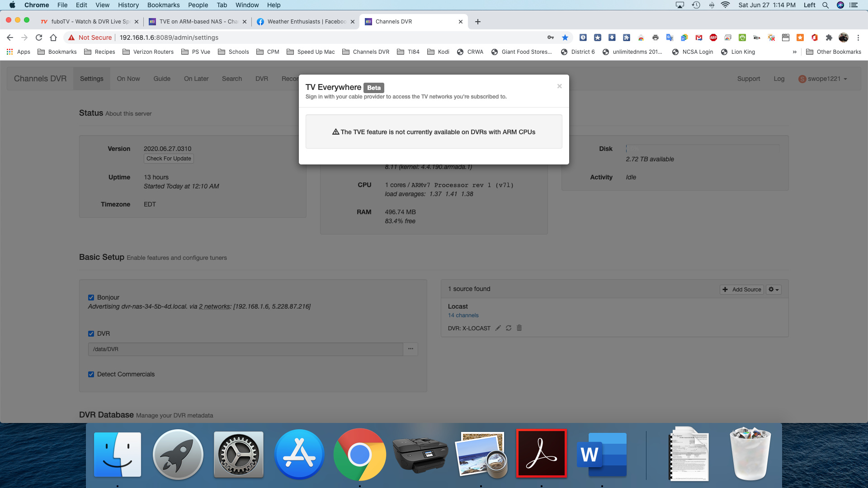The height and width of the screenshot is (488, 868).
Task: Expand the swope1221 account dropdown
Action: point(824,79)
